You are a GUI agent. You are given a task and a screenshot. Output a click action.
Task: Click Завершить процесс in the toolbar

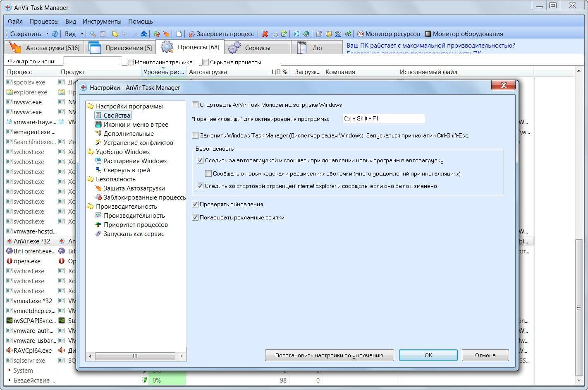click(x=221, y=34)
